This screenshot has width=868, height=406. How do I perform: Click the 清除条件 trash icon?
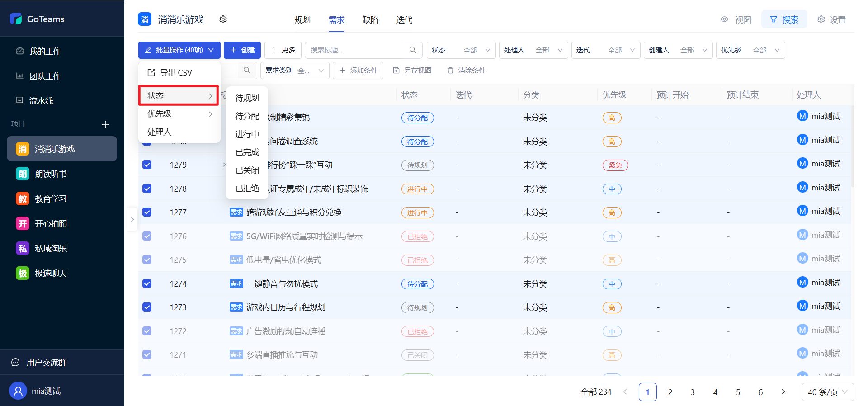[450, 70]
